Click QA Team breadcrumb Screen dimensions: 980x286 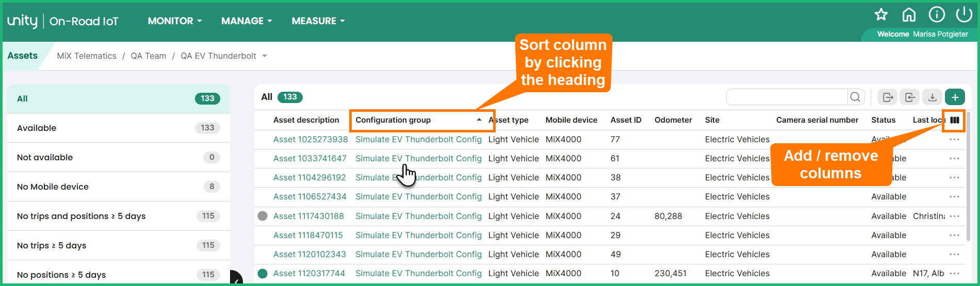tap(149, 56)
